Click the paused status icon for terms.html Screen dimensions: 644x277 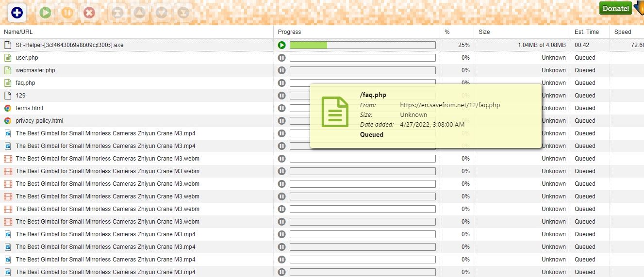[x=282, y=108]
